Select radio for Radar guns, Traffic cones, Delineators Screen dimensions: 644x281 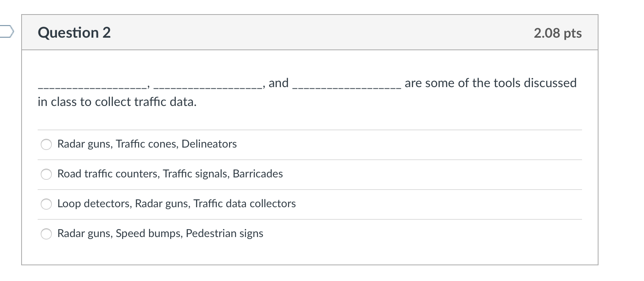click(x=46, y=144)
